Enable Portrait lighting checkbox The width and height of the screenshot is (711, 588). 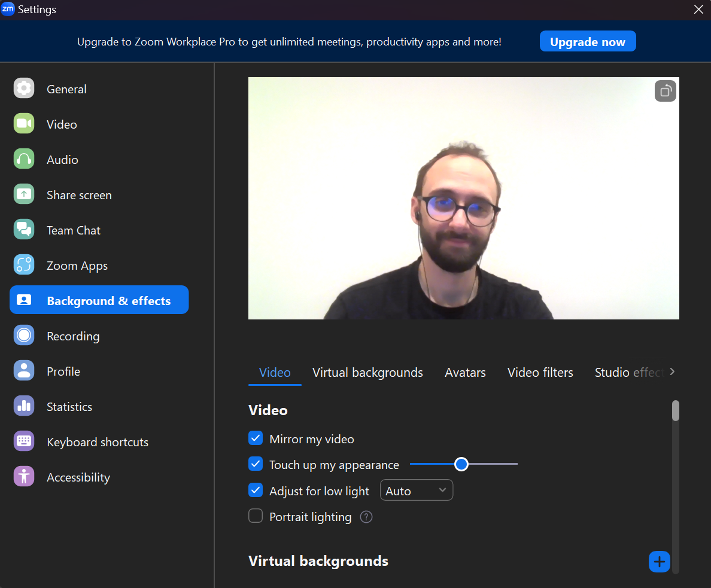[x=256, y=516]
